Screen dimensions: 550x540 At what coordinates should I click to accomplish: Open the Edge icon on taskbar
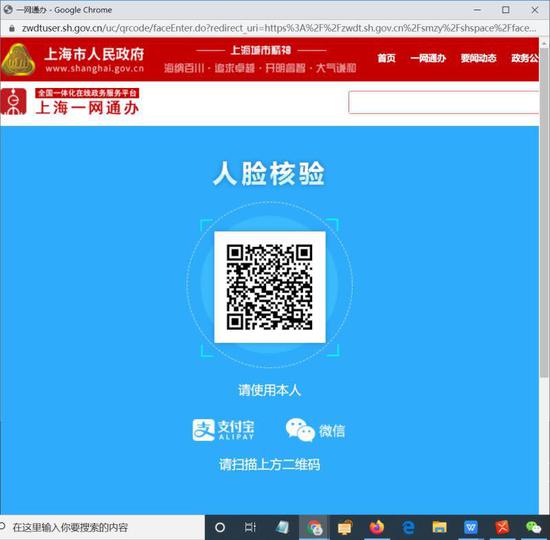(x=408, y=527)
